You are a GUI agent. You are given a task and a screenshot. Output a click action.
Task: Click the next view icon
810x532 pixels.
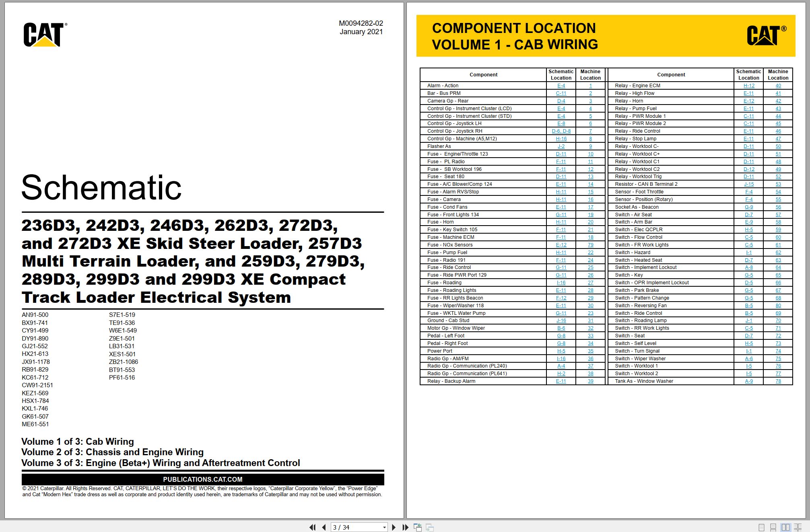point(430,527)
